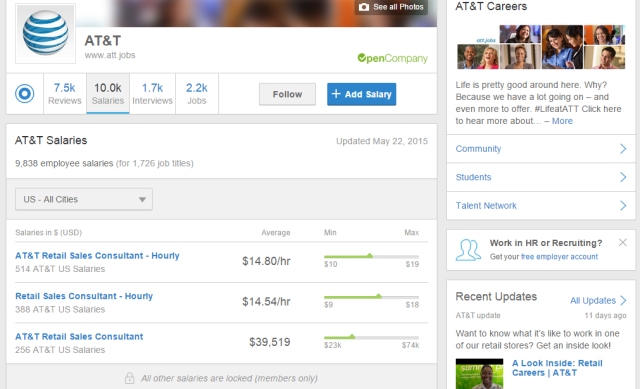Open the US - All Cities dropdown
This screenshot has height=389, width=640.
[x=84, y=199]
